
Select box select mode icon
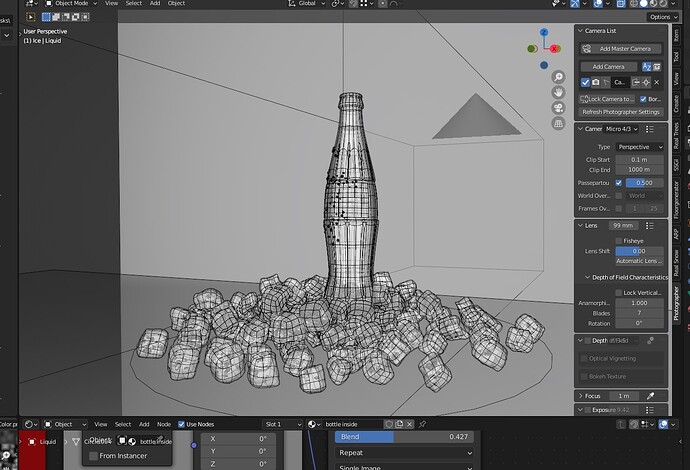tap(46, 17)
